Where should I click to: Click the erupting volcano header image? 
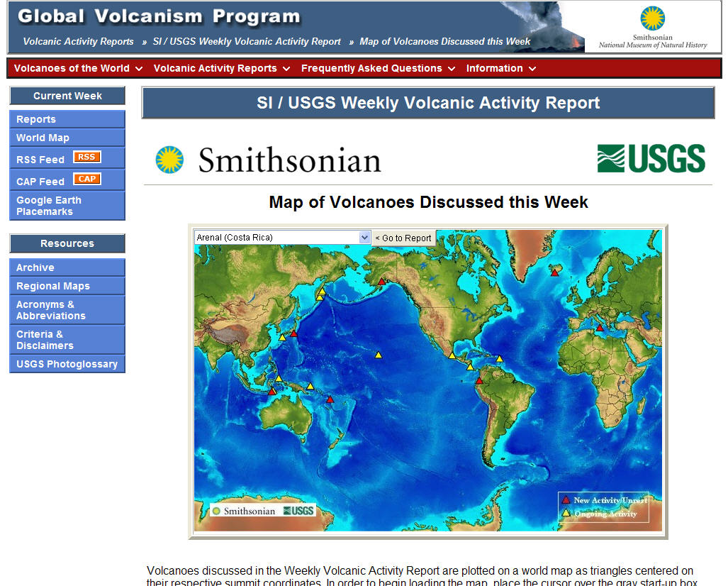543,26
